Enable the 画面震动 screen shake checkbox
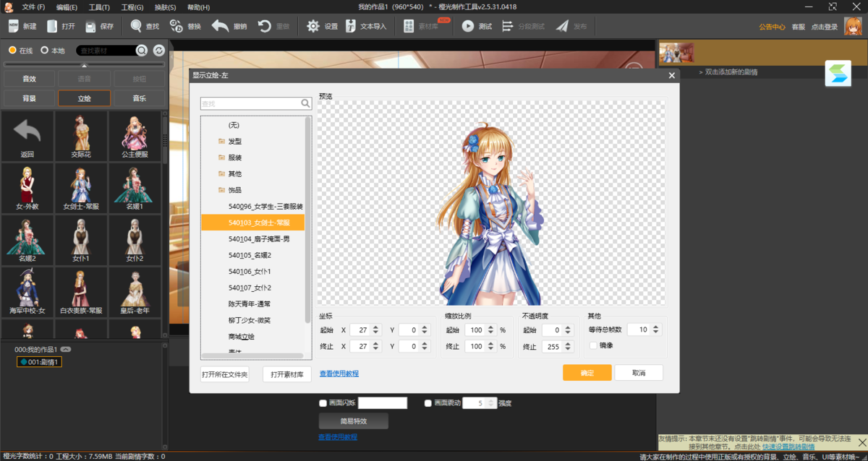 pyautogui.click(x=427, y=403)
